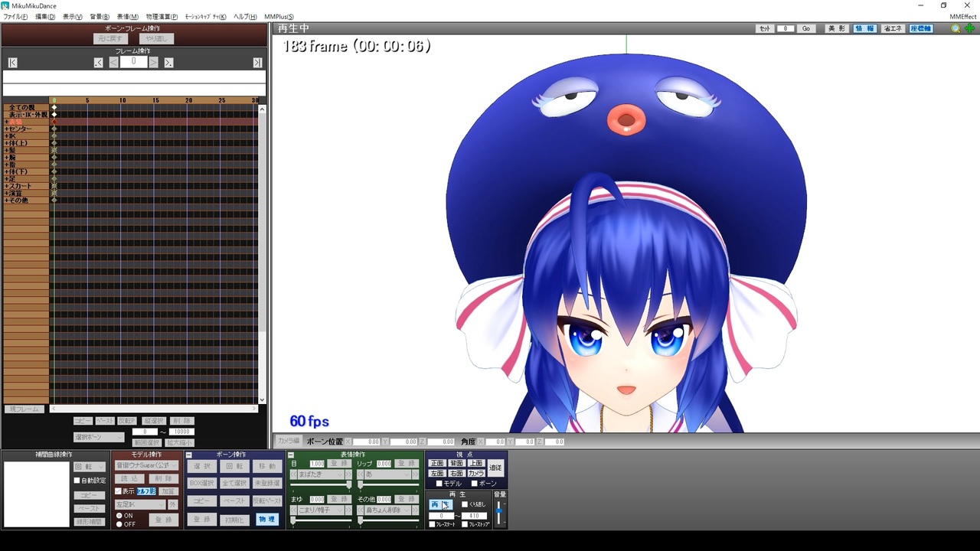Open the 物理演算(P) menu

(x=162, y=17)
